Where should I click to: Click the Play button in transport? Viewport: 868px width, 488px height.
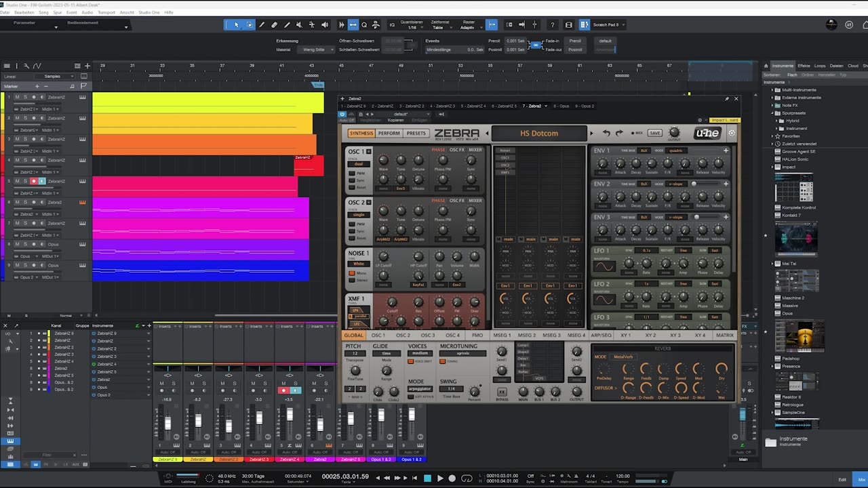(x=440, y=478)
